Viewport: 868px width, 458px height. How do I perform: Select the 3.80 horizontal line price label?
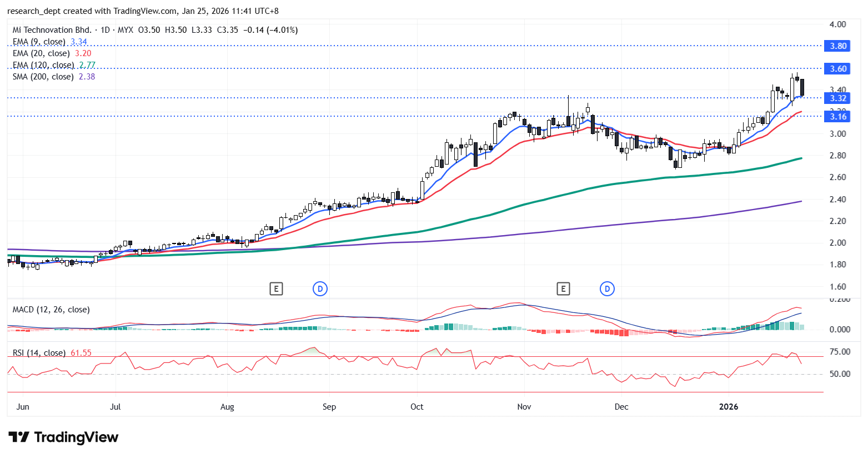point(837,46)
